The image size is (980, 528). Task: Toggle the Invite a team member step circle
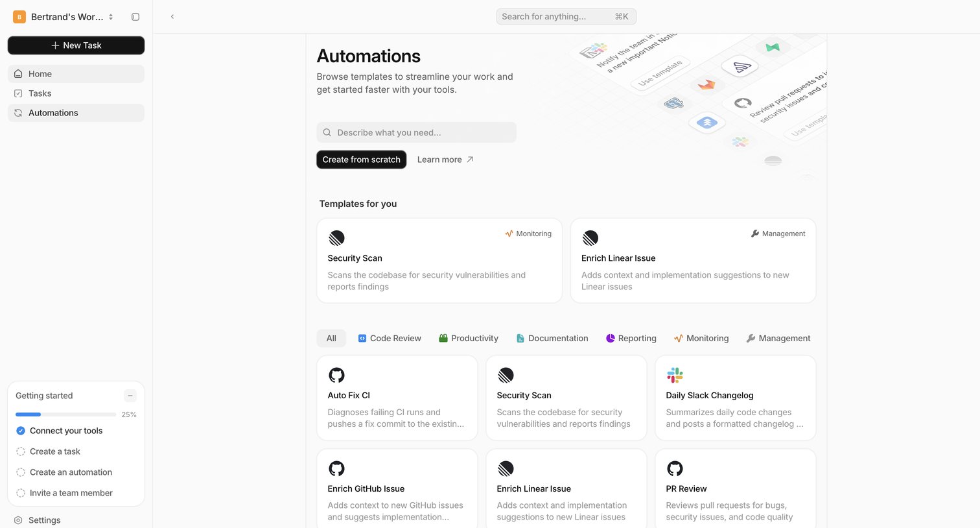coord(21,493)
